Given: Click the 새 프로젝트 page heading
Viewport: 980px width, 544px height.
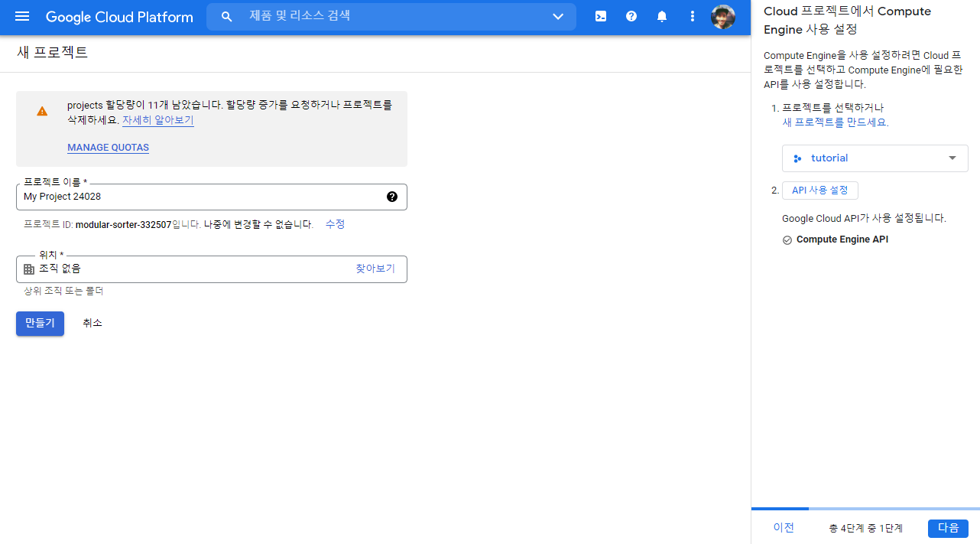Looking at the screenshot, I should tap(53, 53).
